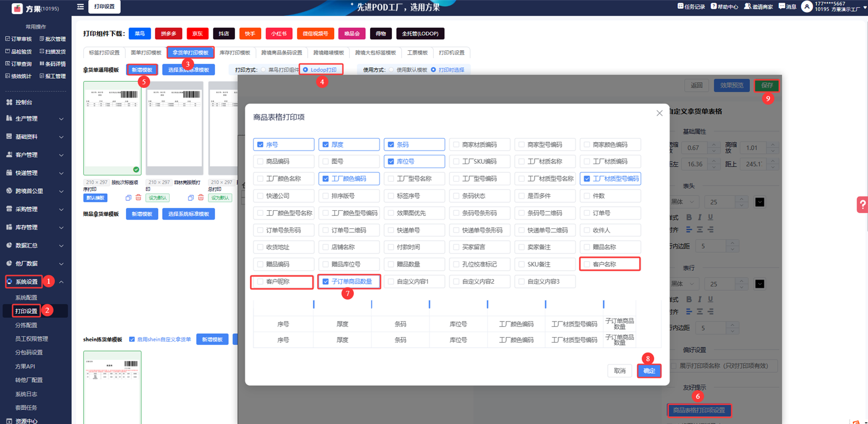Viewport: 868px width, 424px height.
Task: Collapse the 系统设置 sidebar section
Action: pos(61,282)
